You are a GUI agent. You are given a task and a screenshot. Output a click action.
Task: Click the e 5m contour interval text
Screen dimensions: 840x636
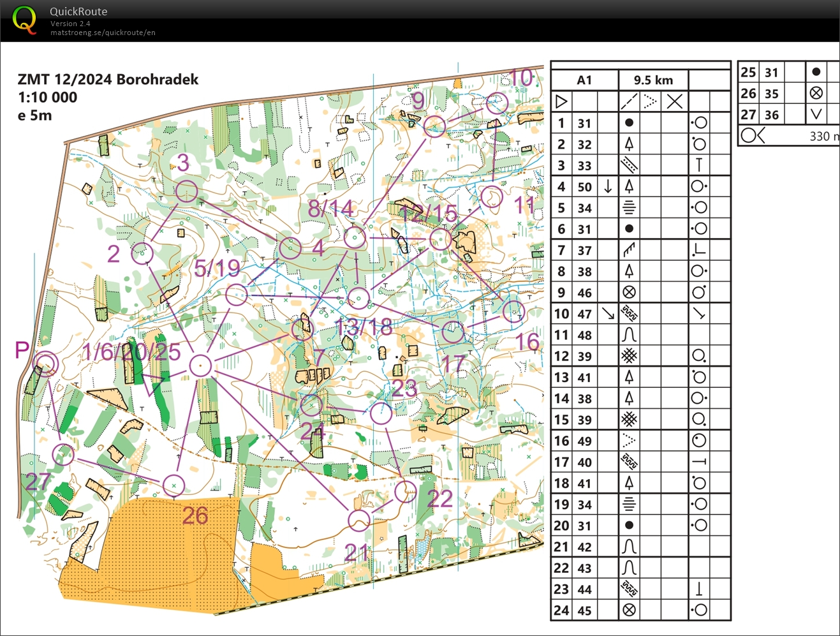click(35, 115)
